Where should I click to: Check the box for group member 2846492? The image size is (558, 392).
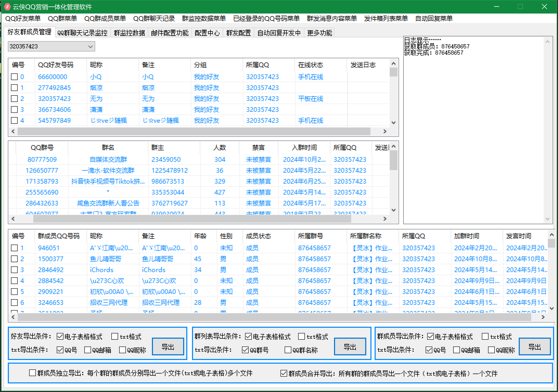14,270
